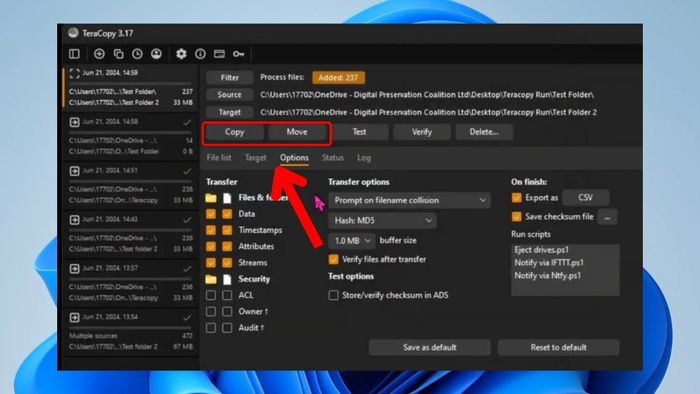This screenshot has width=700, height=394.
Task: Click the info circle icon
Action: (x=200, y=54)
